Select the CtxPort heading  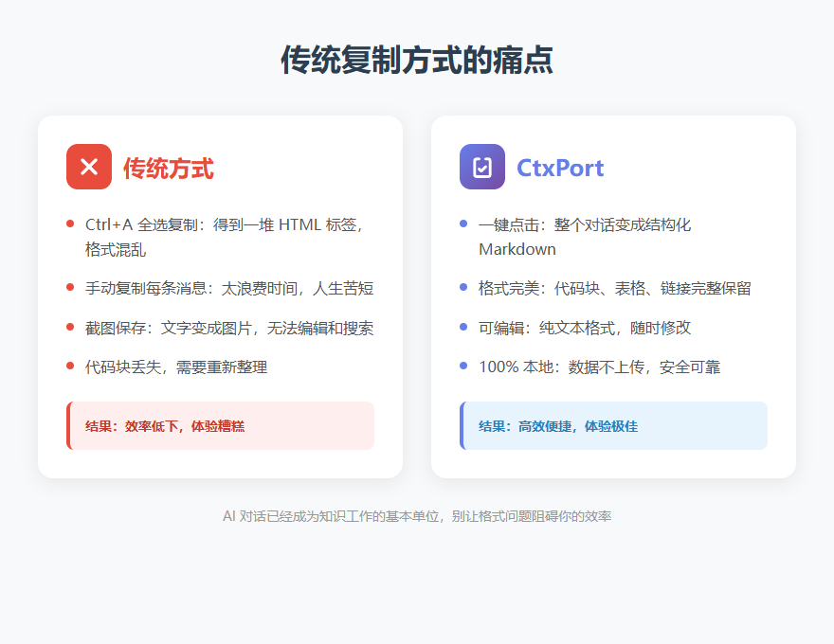coord(559,167)
